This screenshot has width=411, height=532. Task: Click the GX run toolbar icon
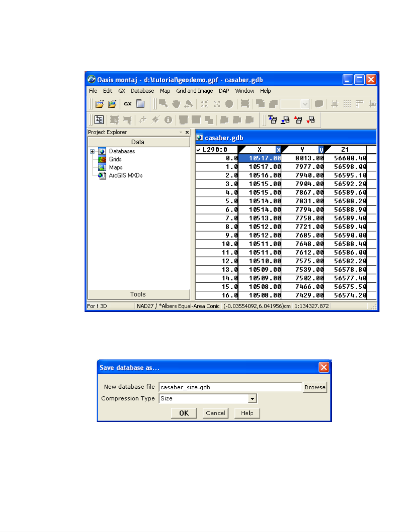point(128,104)
